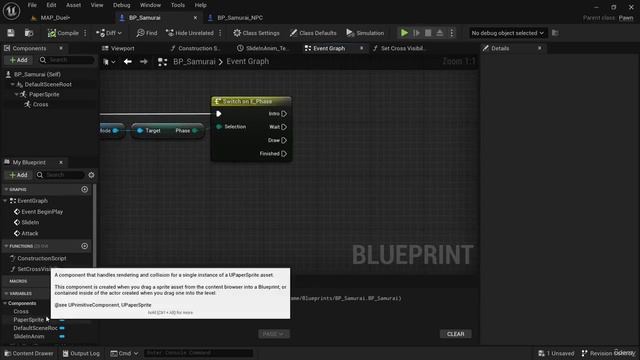The image size is (640, 360).
Task: Click the Unreal Engine logo icon
Action: [11, 11]
